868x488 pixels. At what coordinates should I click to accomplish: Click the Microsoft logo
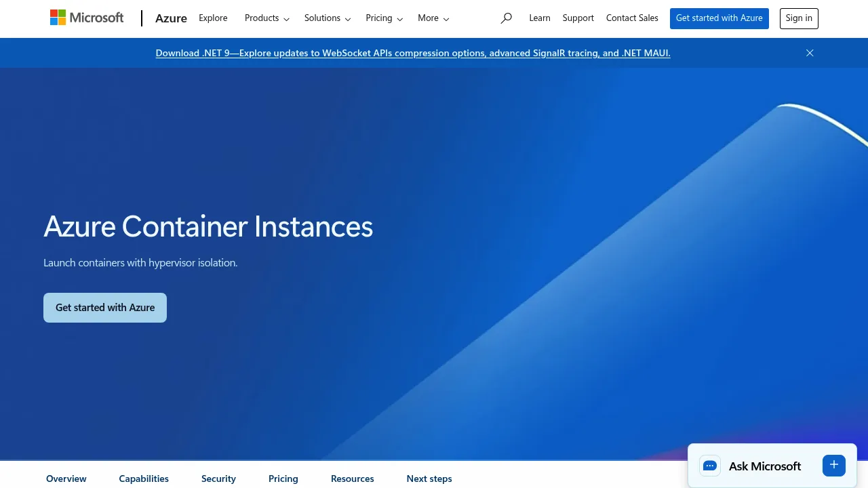pyautogui.click(x=87, y=18)
